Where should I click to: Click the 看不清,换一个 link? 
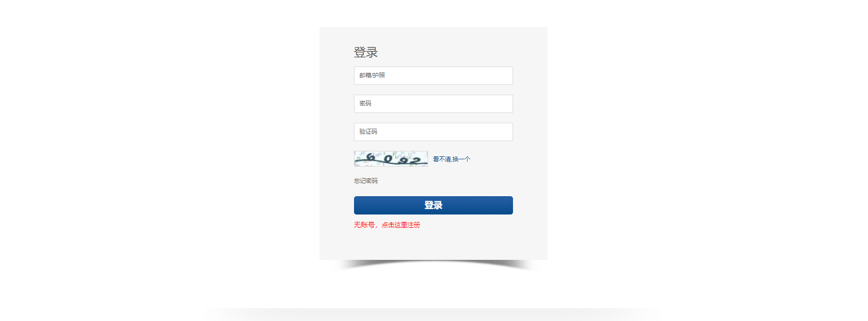452,159
